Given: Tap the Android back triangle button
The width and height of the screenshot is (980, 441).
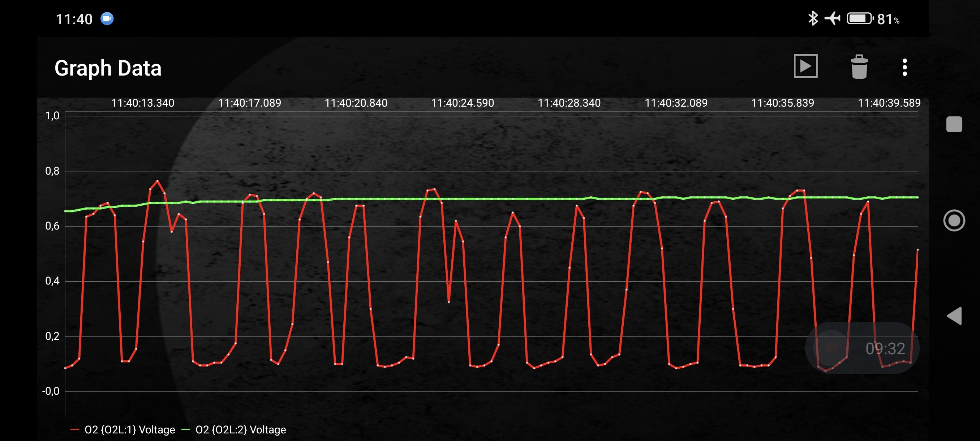Looking at the screenshot, I should pos(954,316).
